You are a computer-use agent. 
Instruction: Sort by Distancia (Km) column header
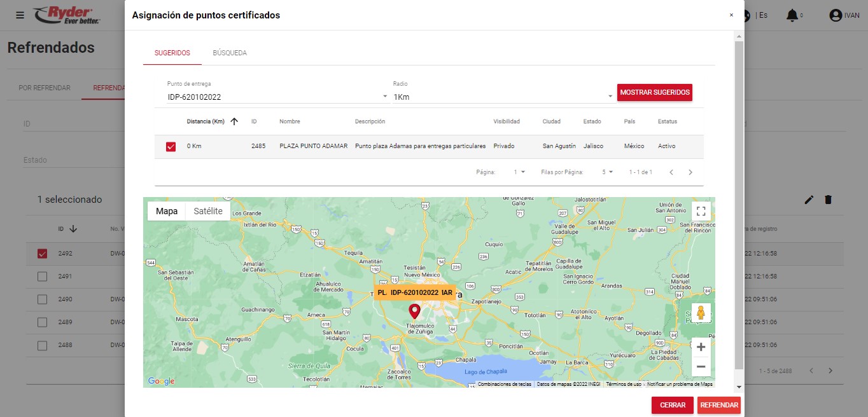click(206, 121)
